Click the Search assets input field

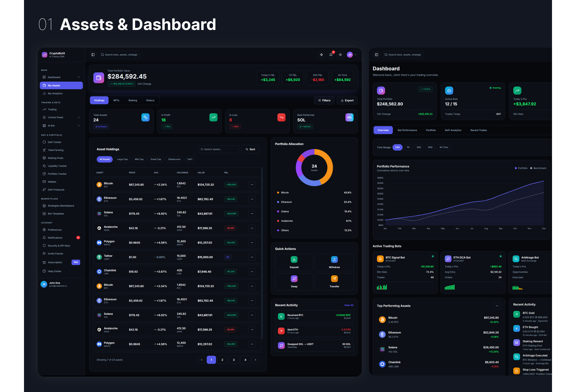(219, 149)
